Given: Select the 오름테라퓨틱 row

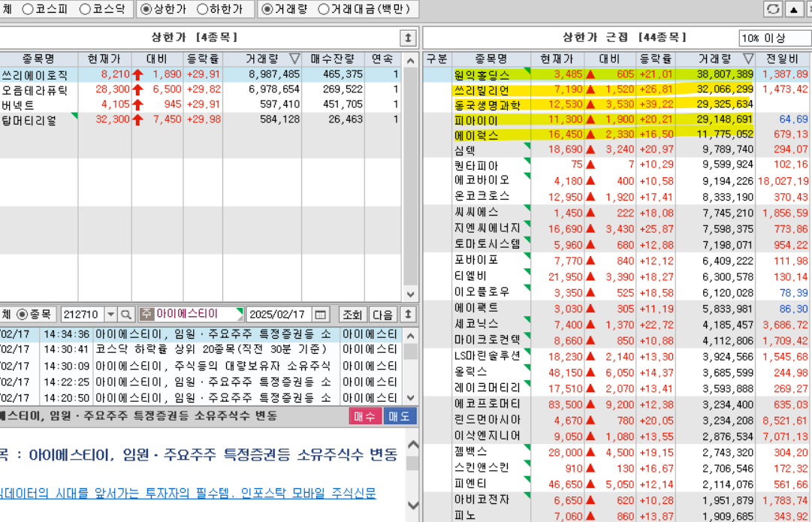Looking at the screenshot, I should [x=201, y=89].
